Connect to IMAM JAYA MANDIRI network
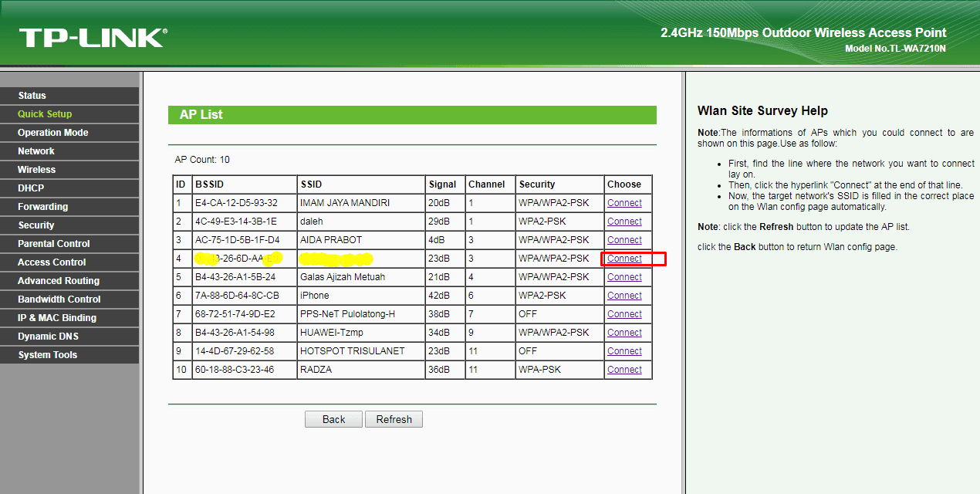Screen dimensions: 980x494 [624, 203]
